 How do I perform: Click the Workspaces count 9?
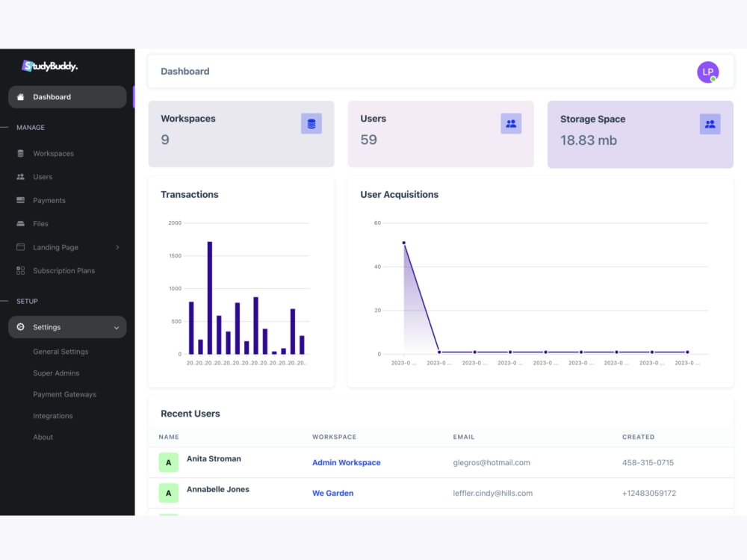[x=165, y=140]
